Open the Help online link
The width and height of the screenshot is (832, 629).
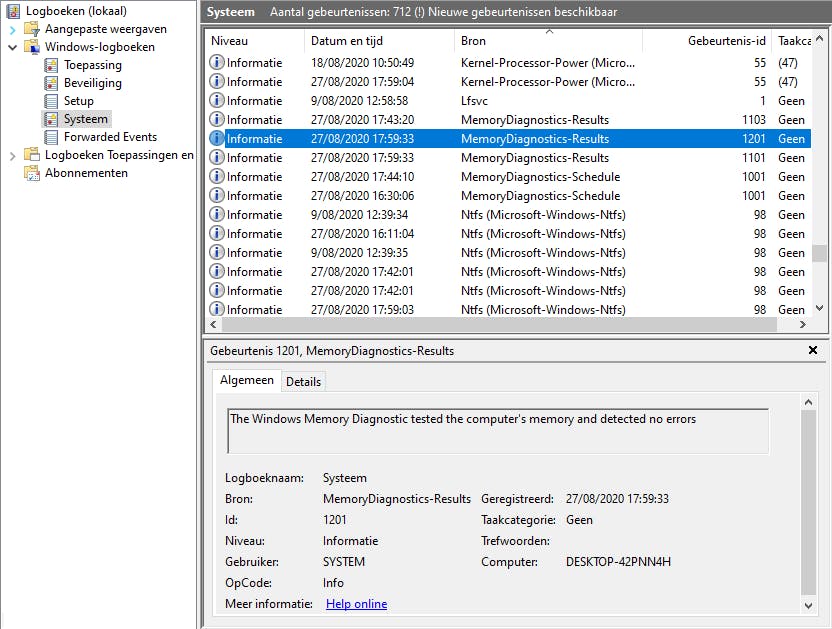click(x=356, y=604)
